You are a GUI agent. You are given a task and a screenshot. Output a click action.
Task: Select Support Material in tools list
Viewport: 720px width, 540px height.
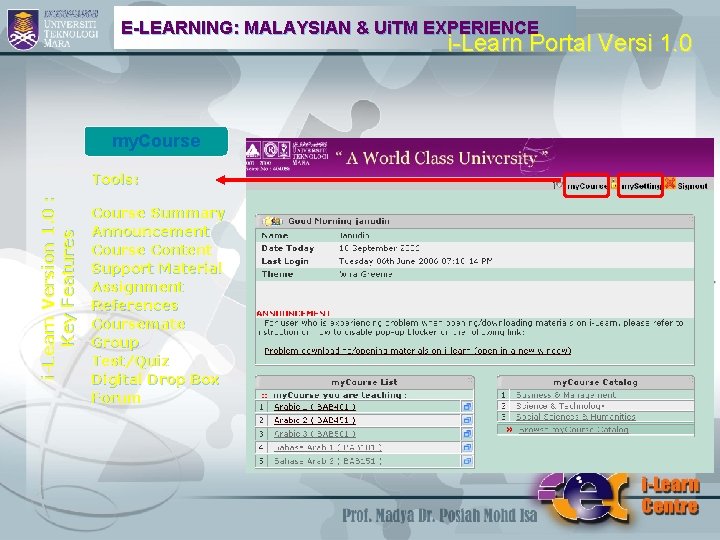(x=157, y=268)
